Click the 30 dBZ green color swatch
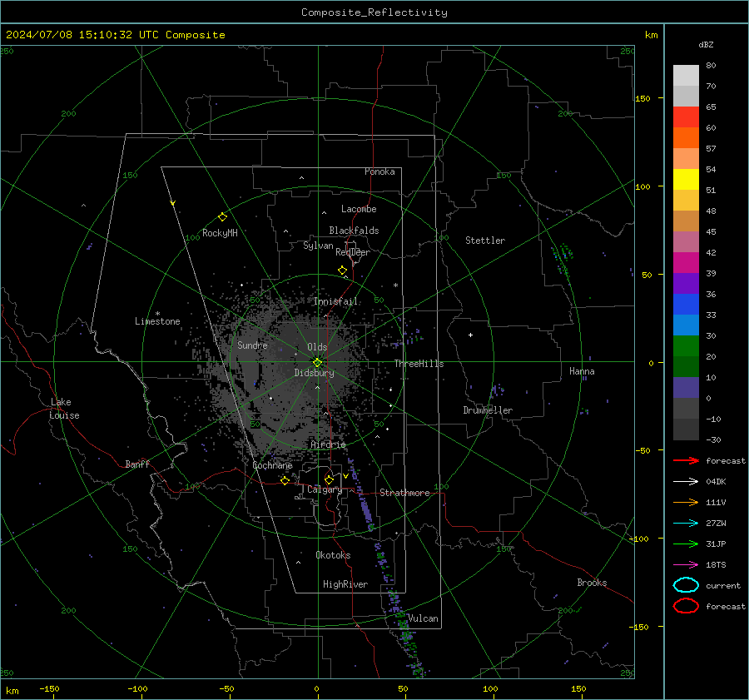Screen dimensions: 749x700 (686, 346)
